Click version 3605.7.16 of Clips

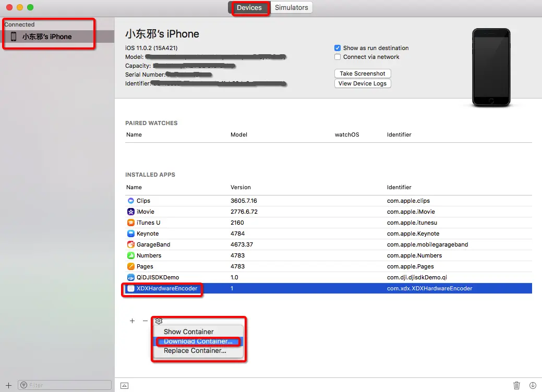244,201
